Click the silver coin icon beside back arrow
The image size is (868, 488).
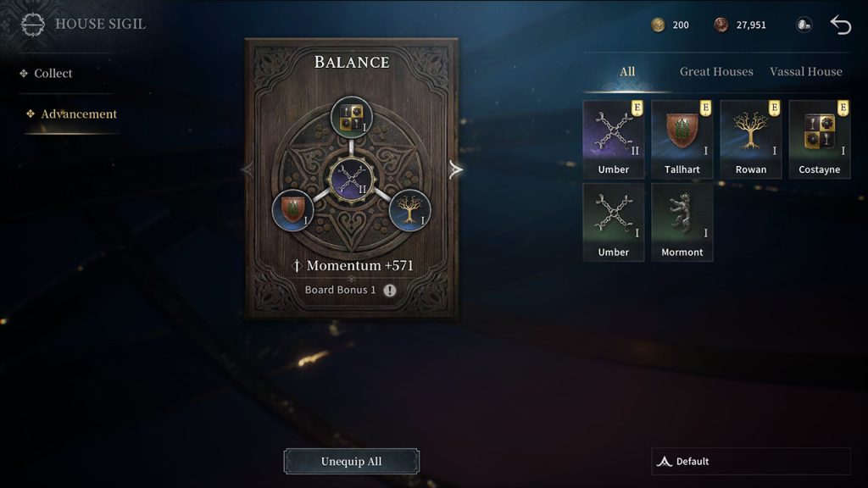click(x=804, y=25)
